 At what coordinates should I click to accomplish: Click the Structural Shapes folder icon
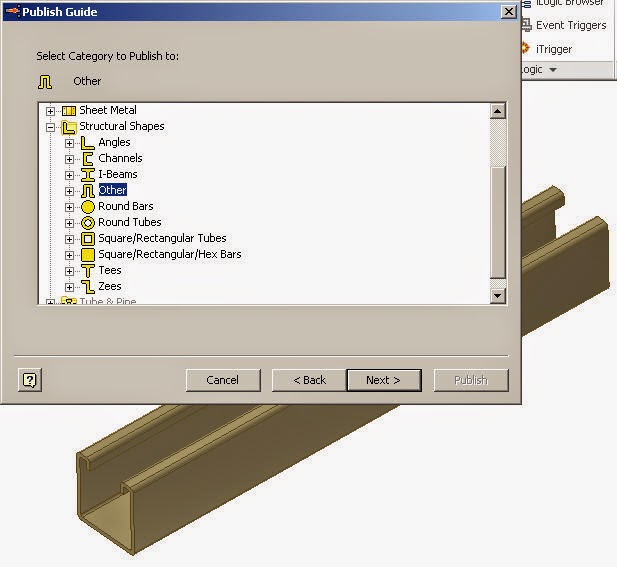[x=69, y=127]
